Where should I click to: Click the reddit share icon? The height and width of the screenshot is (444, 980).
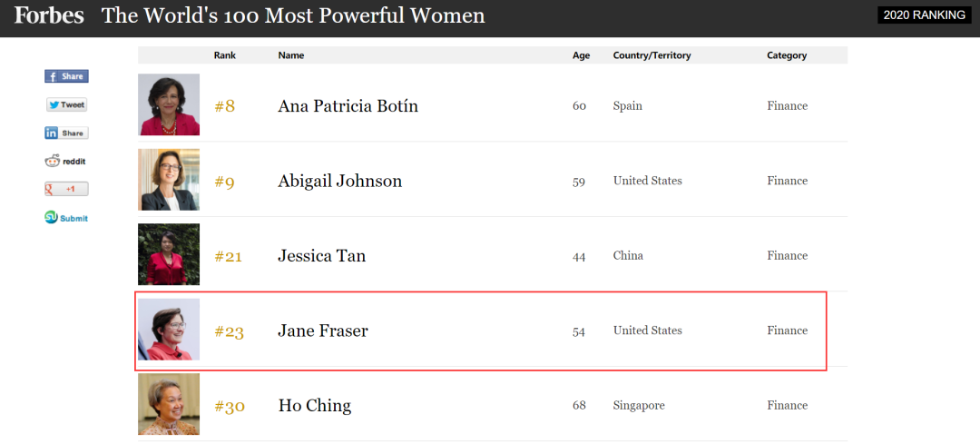click(x=65, y=162)
